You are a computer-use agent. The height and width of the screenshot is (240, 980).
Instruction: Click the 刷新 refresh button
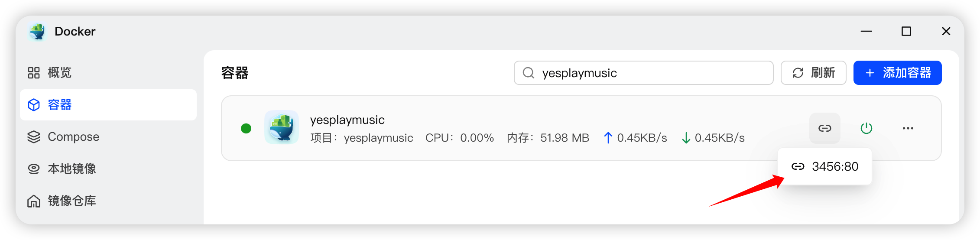coord(813,73)
